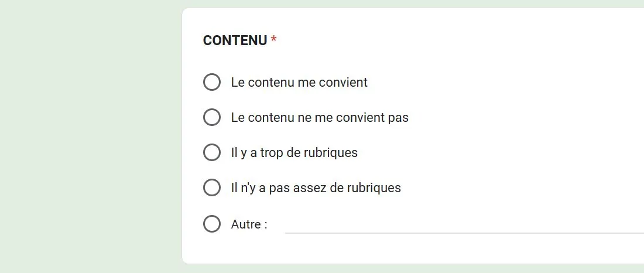Viewport: 644px width, 273px height.
Task: Mark the answer for too many sections
Action: click(211, 153)
